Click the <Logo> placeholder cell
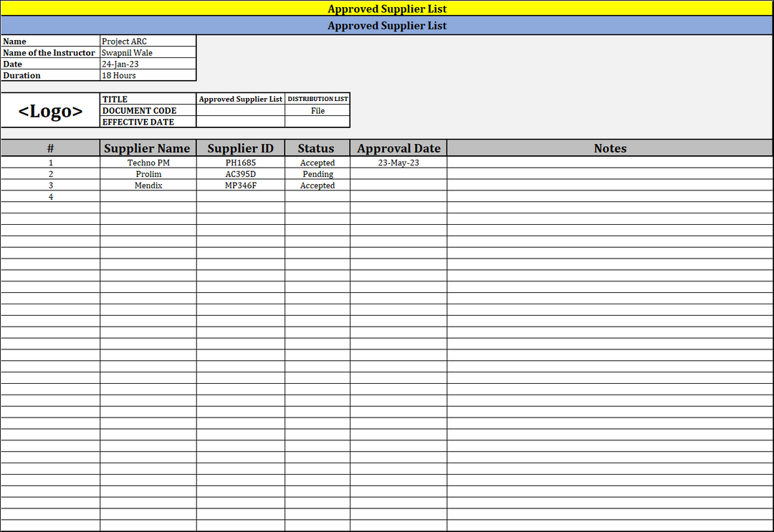774x532 pixels. (50, 111)
